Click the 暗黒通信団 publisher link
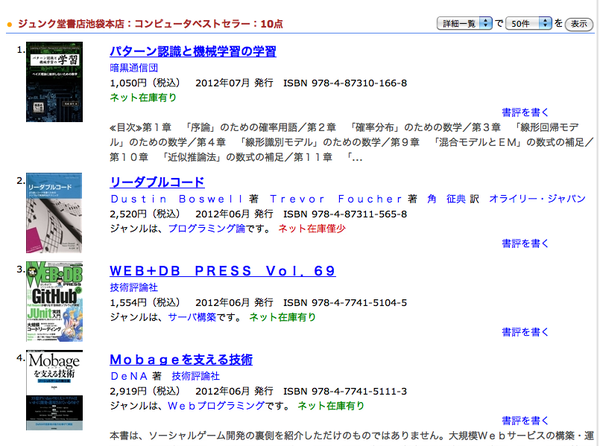This screenshot has width=600, height=446. (x=134, y=68)
